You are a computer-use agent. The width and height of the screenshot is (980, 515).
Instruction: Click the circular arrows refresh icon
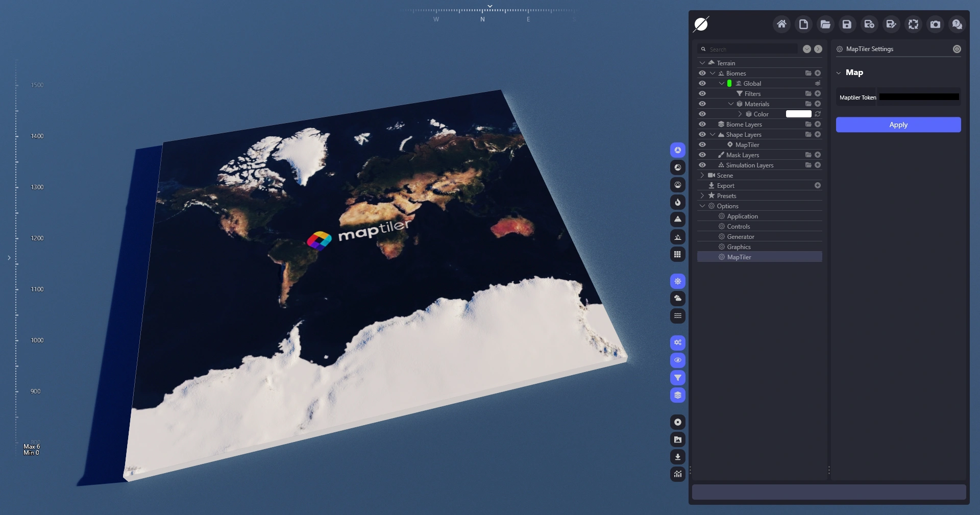(913, 24)
